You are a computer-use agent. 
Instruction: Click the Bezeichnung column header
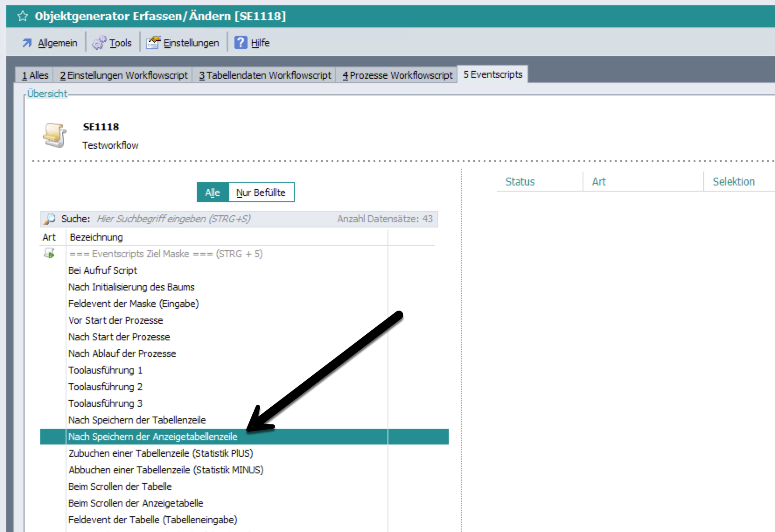coord(96,237)
